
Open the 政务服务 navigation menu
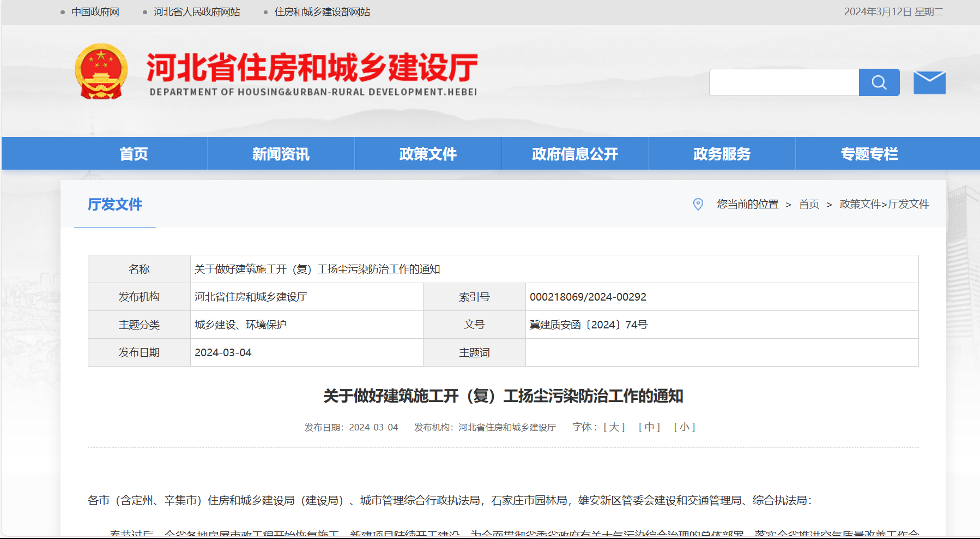pyautogui.click(x=722, y=154)
